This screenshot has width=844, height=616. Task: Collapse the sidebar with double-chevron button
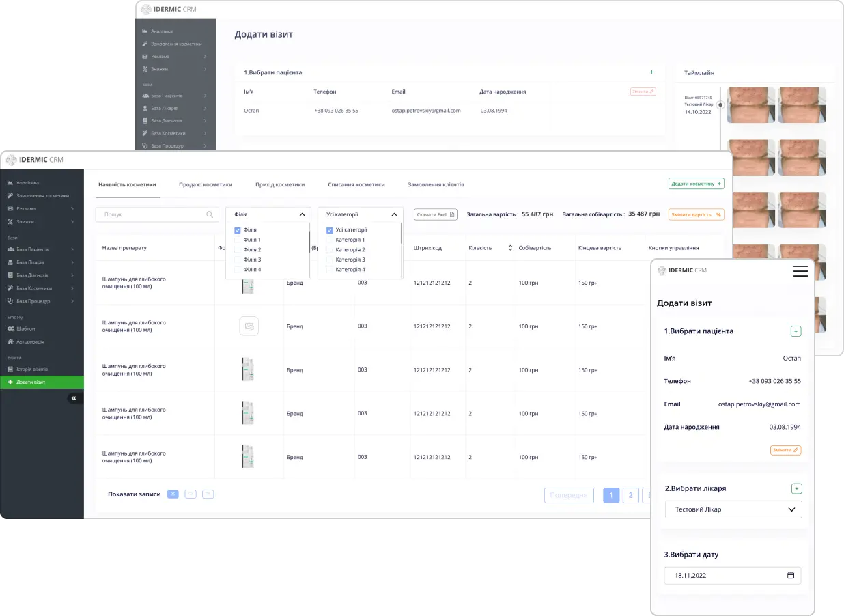coord(74,398)
